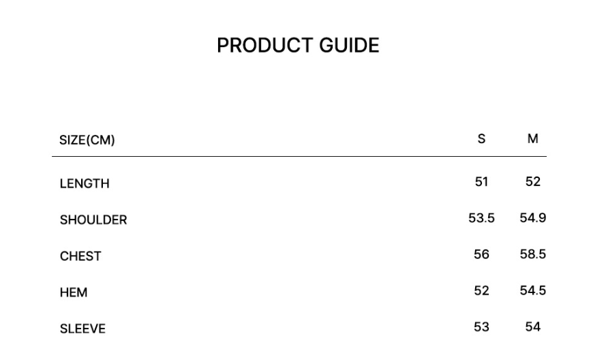Select the SHOULDER row label

click(93, 220)
